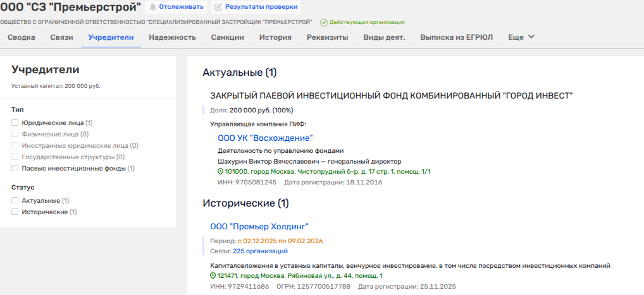The height and width of the screenshot is (295, 644).
Task: Enable Паевые инвестиционные фонды filter
Action: coord(15,168)
